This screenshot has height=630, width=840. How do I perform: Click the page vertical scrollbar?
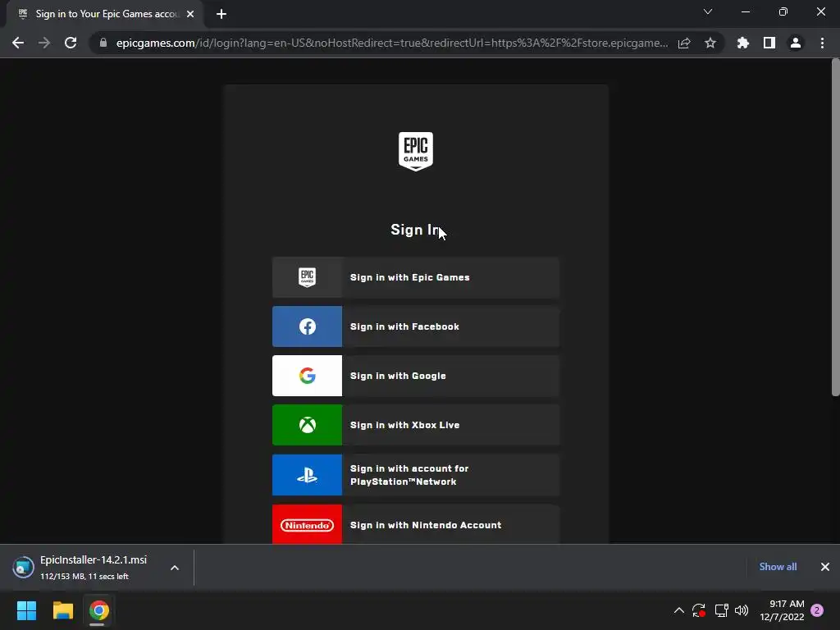click(x=835, y=228)
